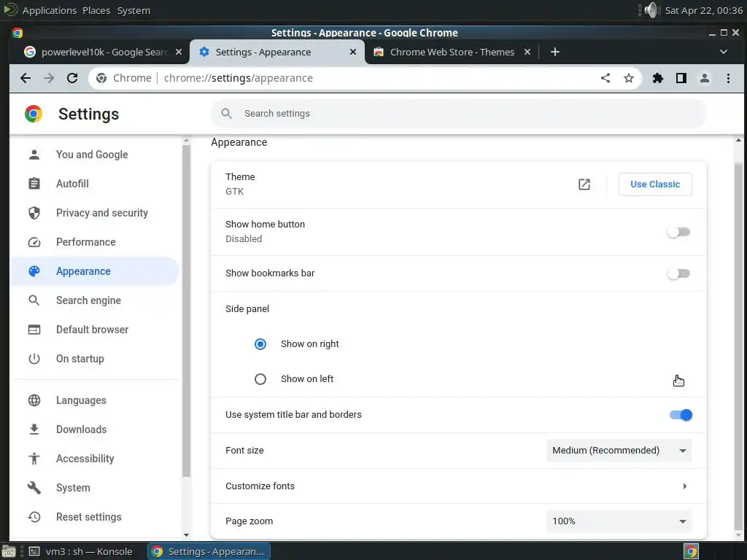Turn on Show bookmarks bar toggle
This screenshot has height=560, width=747.
click(679, 273)
